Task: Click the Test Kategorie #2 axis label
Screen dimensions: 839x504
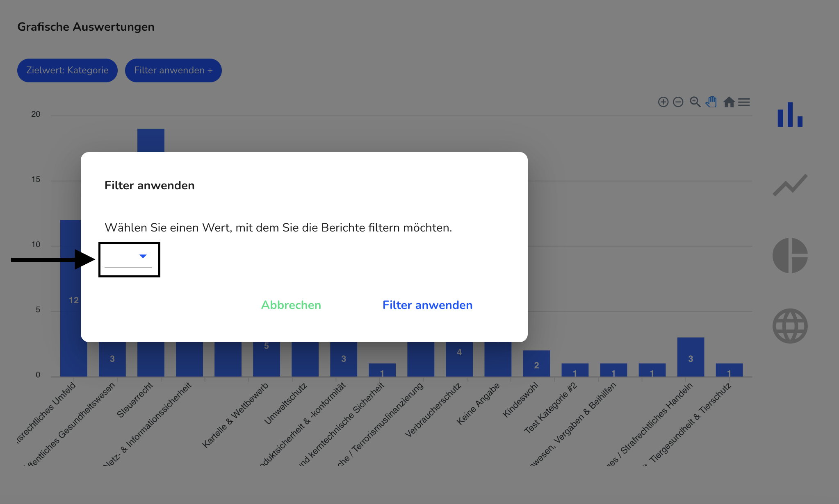Action: [551, 408]
